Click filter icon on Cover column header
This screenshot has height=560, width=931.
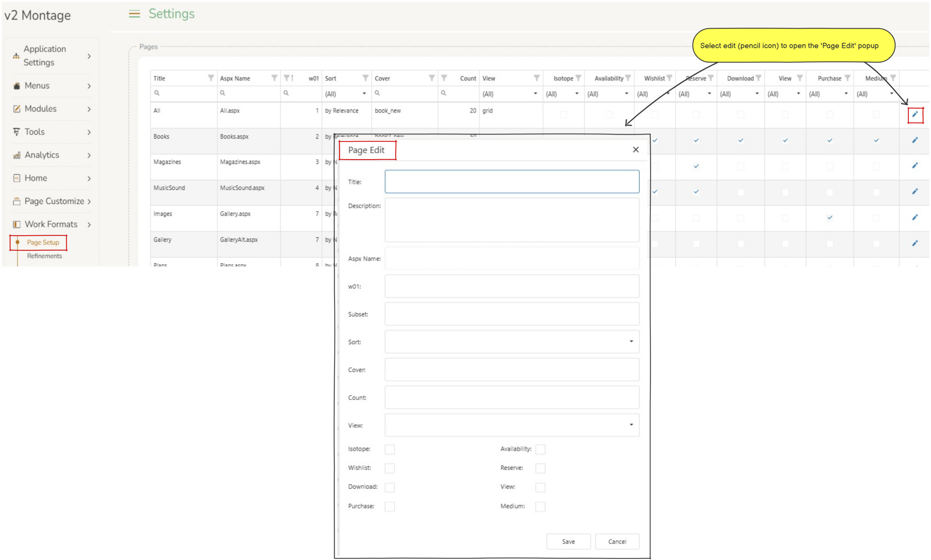432,78
